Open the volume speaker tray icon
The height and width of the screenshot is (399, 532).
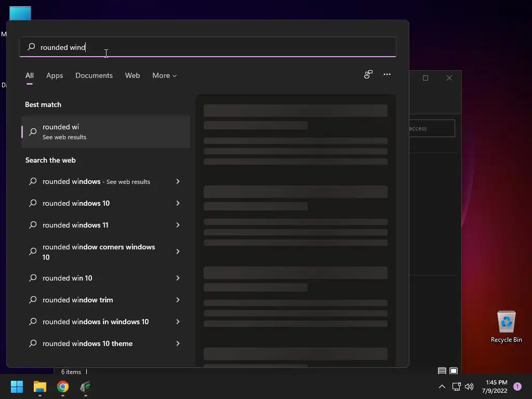click(469, 387)
